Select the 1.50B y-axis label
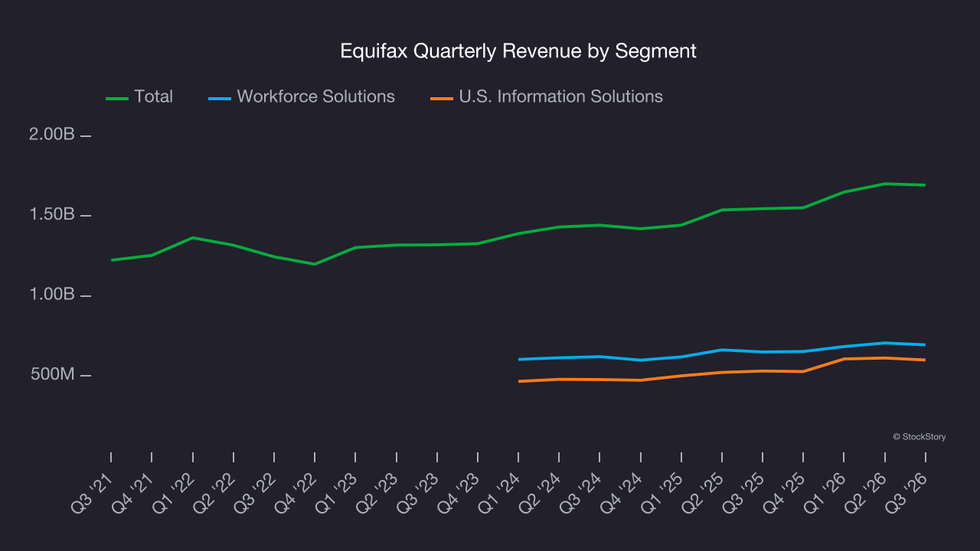The image size is (980, 551). [52, 215]
